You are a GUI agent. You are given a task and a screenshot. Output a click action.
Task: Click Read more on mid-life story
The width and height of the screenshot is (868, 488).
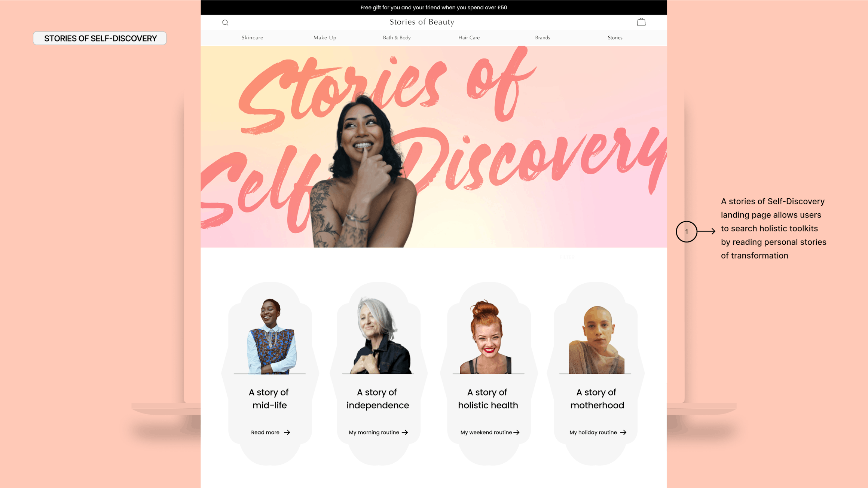[x=265, y=432]
